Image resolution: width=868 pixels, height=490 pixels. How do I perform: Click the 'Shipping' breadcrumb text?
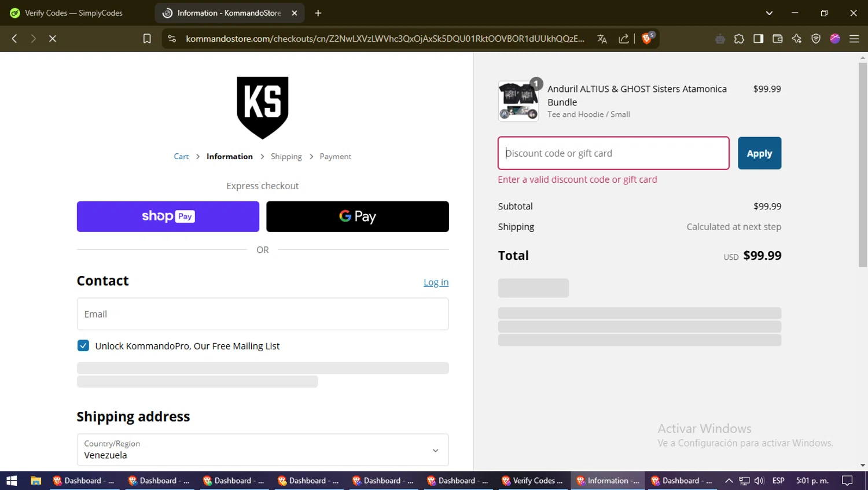286,157
